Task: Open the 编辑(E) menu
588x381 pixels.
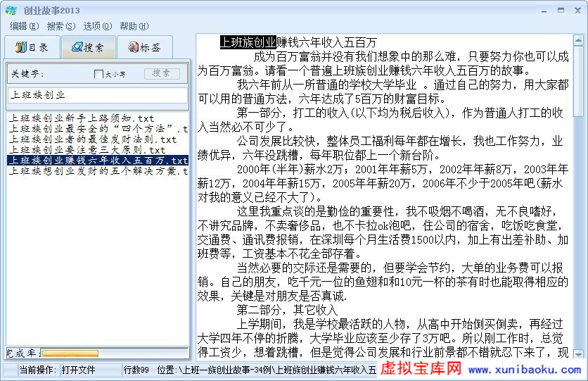Action: tap(23, 26)
